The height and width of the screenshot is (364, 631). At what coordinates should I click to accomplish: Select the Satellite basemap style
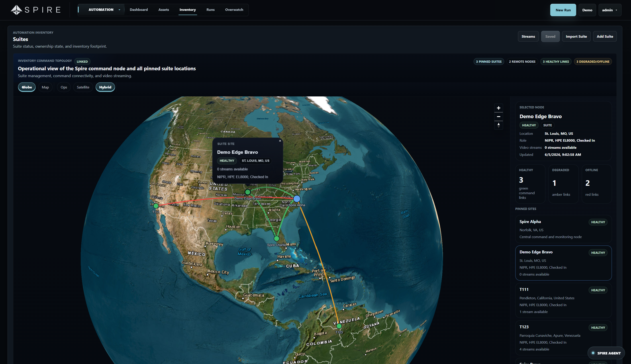pyautogui.click(x=83, y=87)
